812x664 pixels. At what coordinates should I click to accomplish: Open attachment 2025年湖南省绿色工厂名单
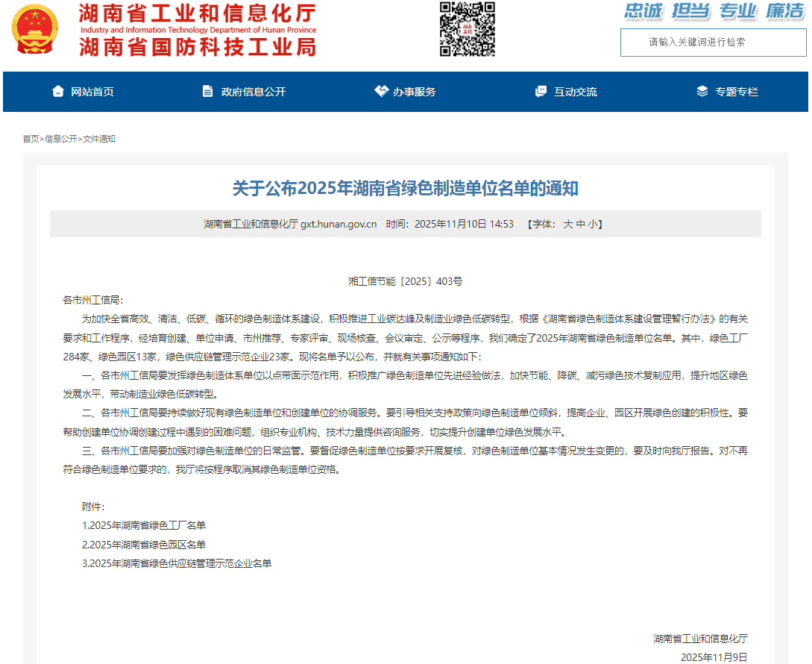[x=144, y=525]
